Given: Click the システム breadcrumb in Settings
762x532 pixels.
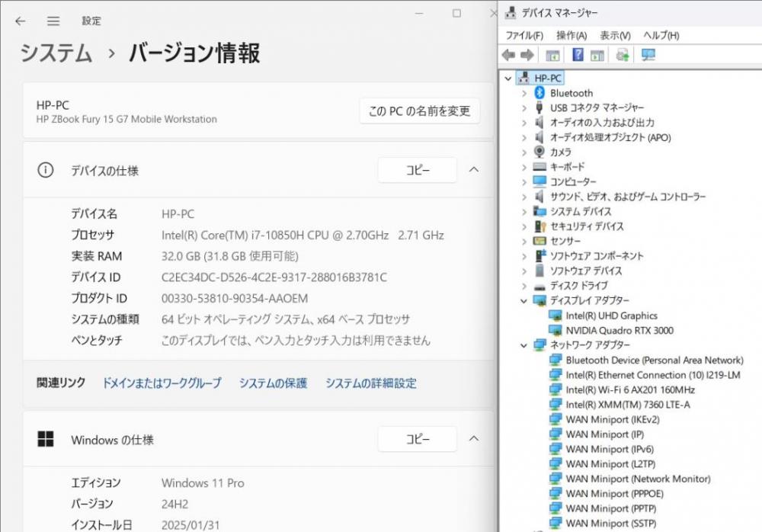Looking at the screenshot, I should tap(56, 53).
